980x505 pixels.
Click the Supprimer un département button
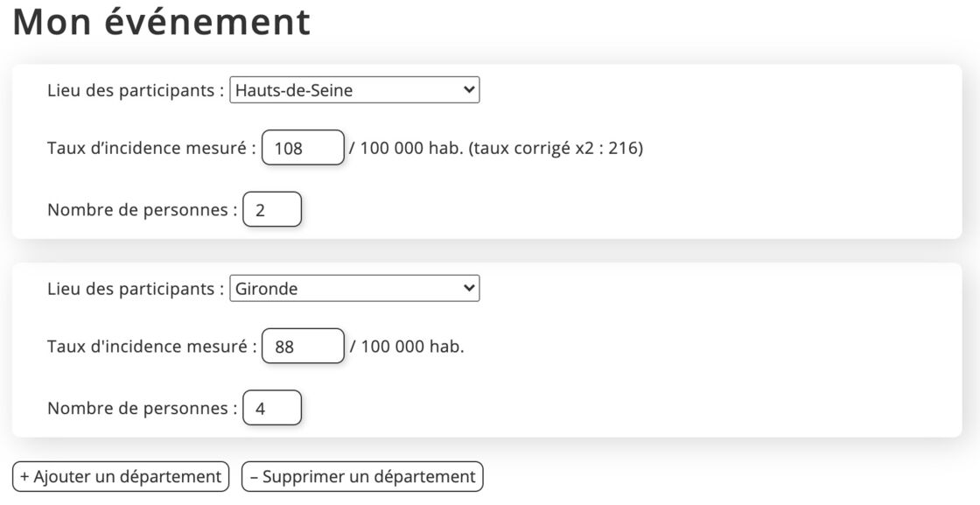point(362,476)
